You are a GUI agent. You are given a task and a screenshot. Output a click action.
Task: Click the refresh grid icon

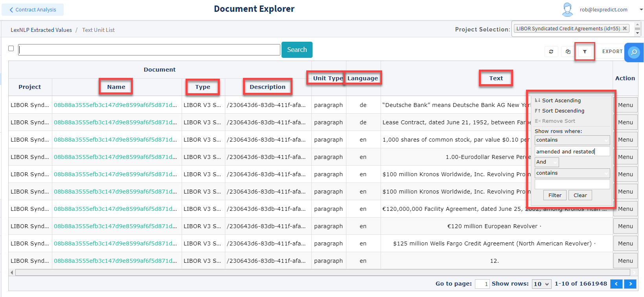click(x=551, y=52)
